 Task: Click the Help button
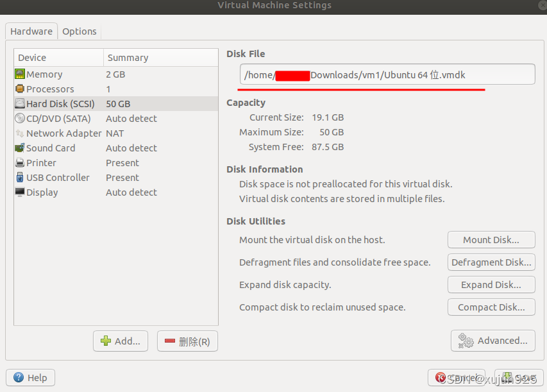30,377
